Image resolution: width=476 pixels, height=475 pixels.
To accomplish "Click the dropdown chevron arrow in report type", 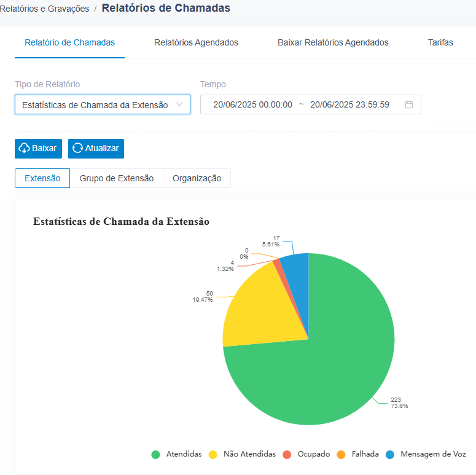I will 179,104.
